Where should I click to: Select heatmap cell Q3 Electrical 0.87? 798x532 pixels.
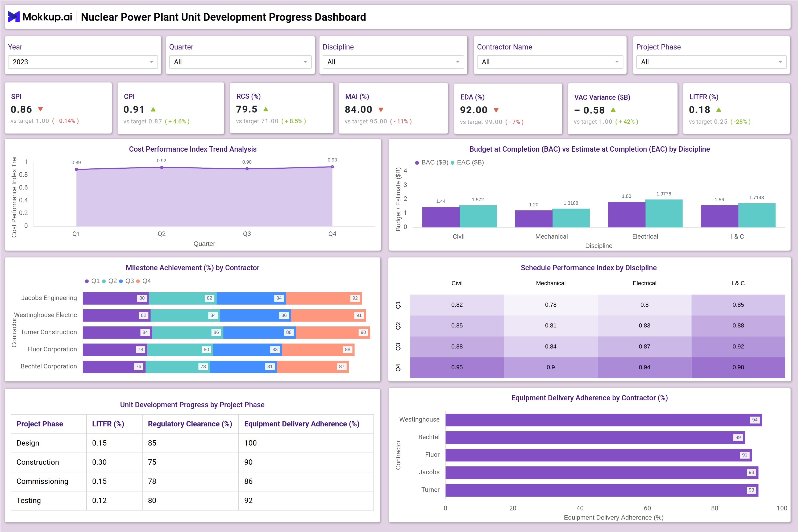644,346
